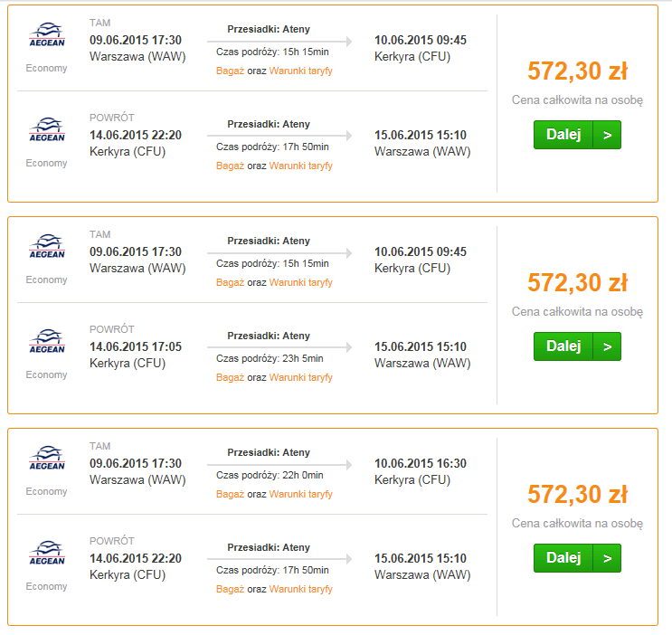The height and width of the screenshot is (635, 672).
Task: Click the arrow on third Dalej button
Action: [x=607, y=558]
